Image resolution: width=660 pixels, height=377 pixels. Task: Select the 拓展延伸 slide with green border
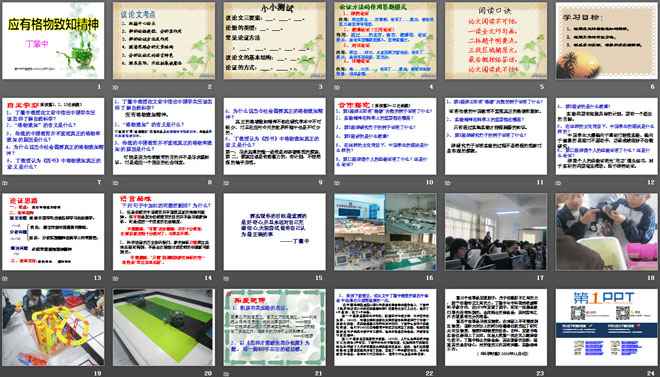tap(274, 327)
